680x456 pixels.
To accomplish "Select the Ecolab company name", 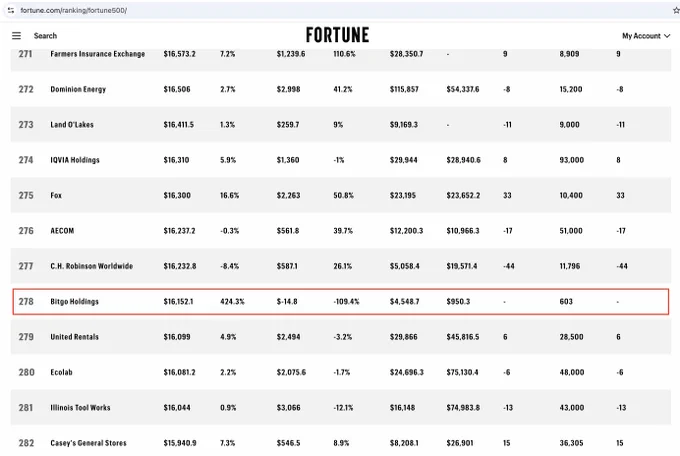I will point(61,372).
